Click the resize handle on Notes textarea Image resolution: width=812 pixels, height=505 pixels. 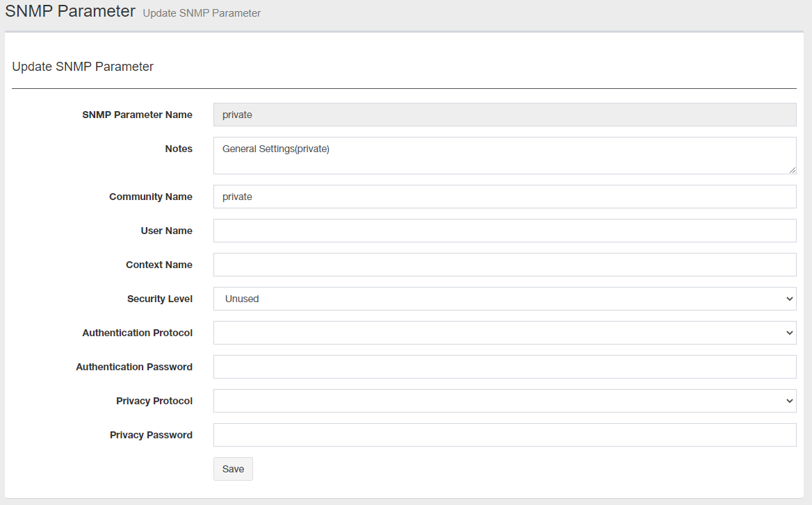click(793, 170)
